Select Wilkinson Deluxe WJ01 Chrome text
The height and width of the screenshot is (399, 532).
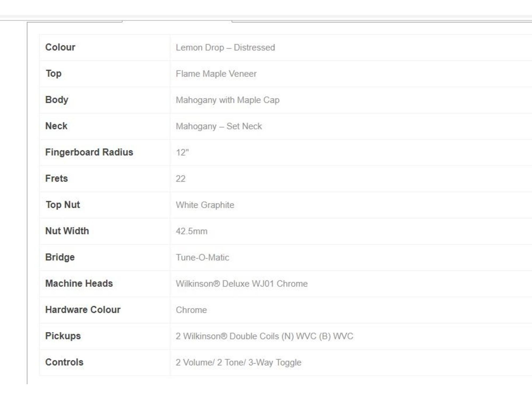[x=242, y=284]
